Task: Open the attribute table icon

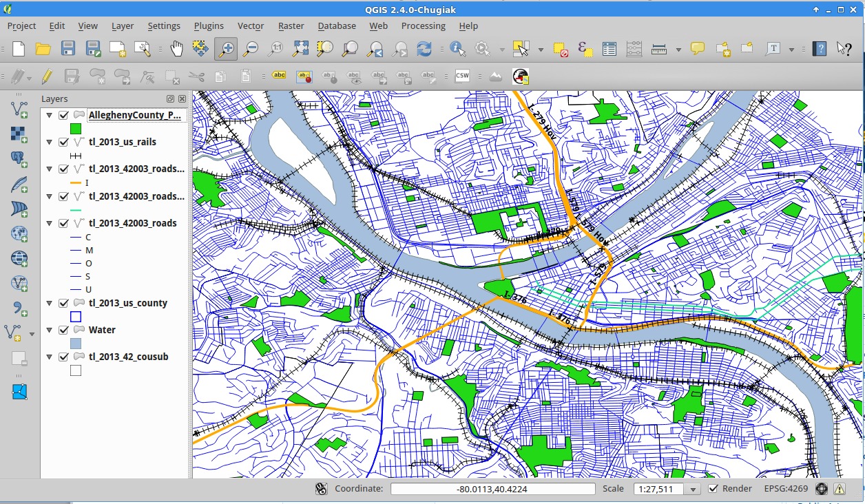Action: [609, 48]
